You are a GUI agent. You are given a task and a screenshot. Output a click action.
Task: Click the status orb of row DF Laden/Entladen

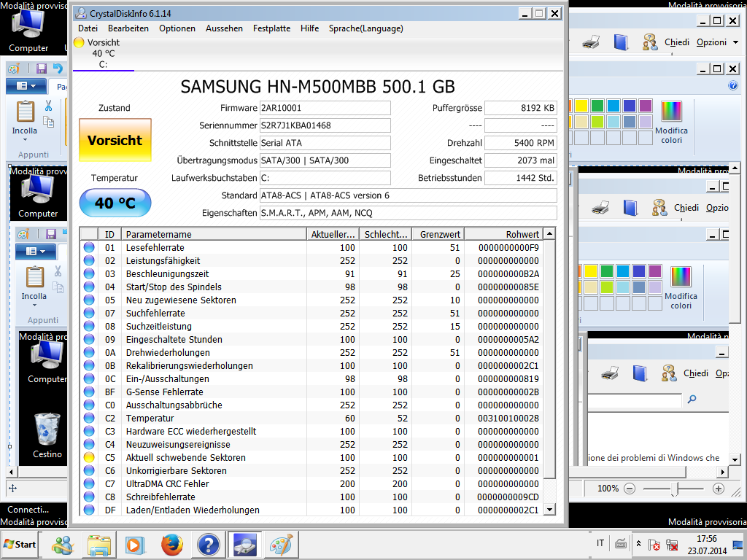tap(88, 510)
